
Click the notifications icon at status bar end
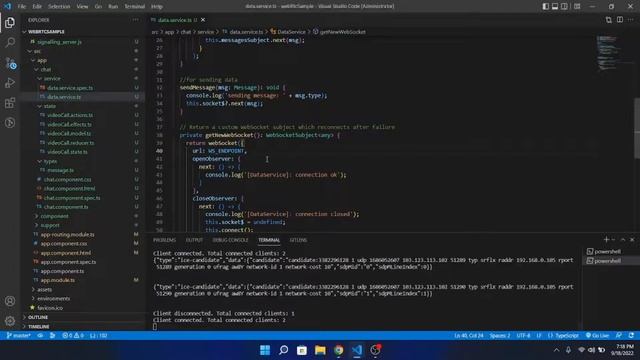631,336
